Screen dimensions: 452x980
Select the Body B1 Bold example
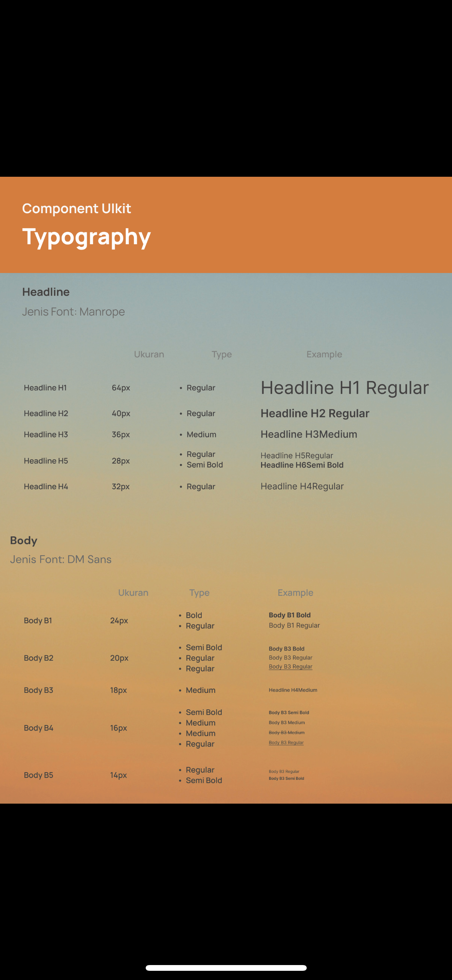(290, 615)
